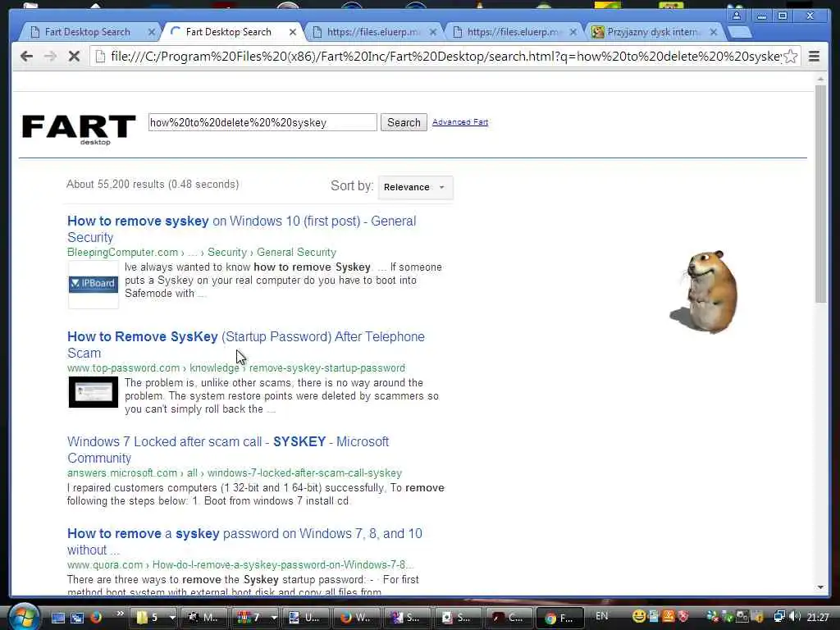This screenshot has height=630, width=840.
Task: Click 'About 55,200 results' text
Action: point(153,185)
